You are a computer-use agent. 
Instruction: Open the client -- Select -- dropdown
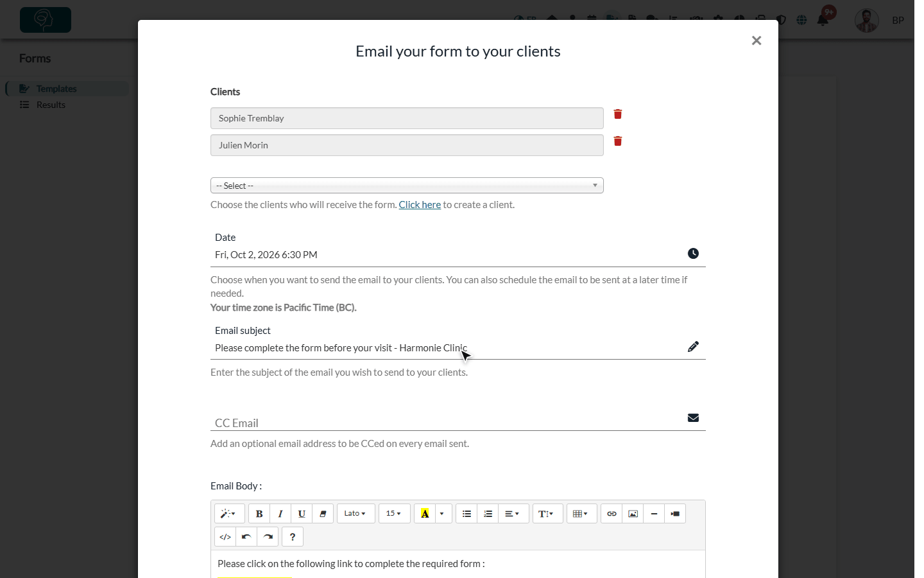point(407,186)
